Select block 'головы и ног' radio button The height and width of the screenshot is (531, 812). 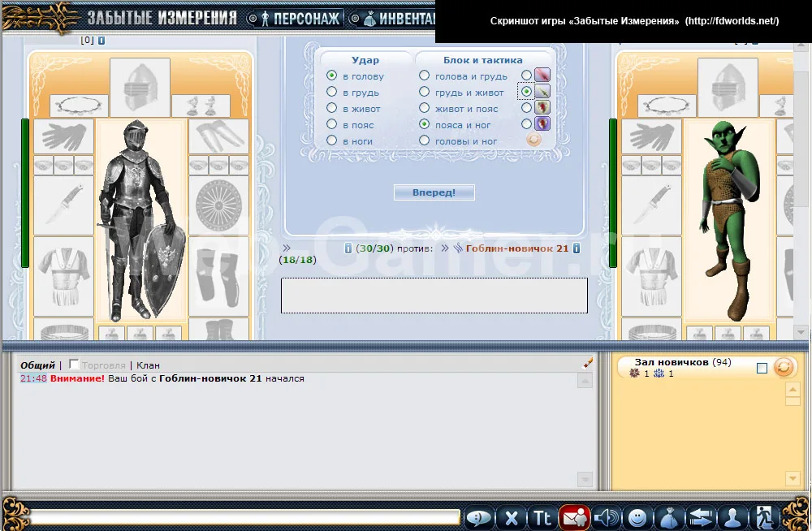coord(424,140)
